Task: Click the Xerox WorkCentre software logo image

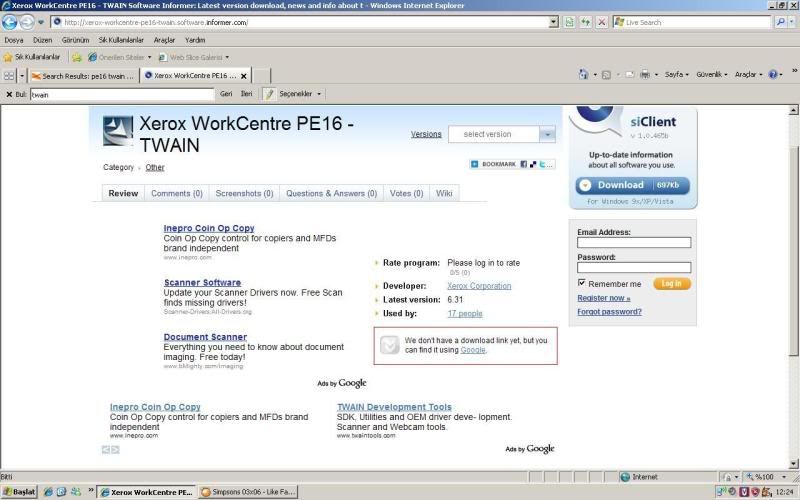Action: click(118, 131)
